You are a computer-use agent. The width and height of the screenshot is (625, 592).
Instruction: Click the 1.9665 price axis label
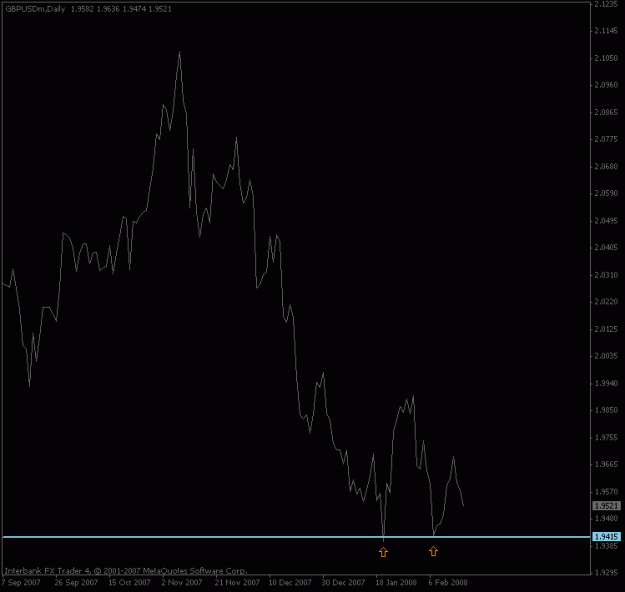(x=606, y=464)
